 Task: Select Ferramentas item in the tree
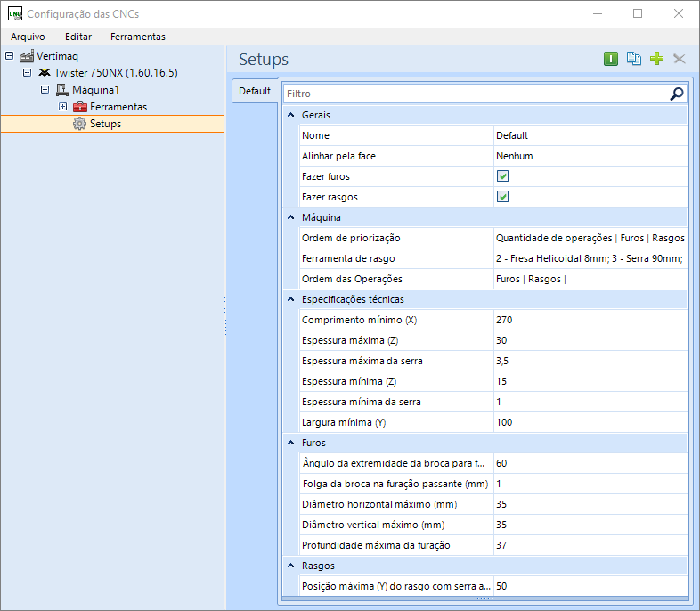(118, 107)
